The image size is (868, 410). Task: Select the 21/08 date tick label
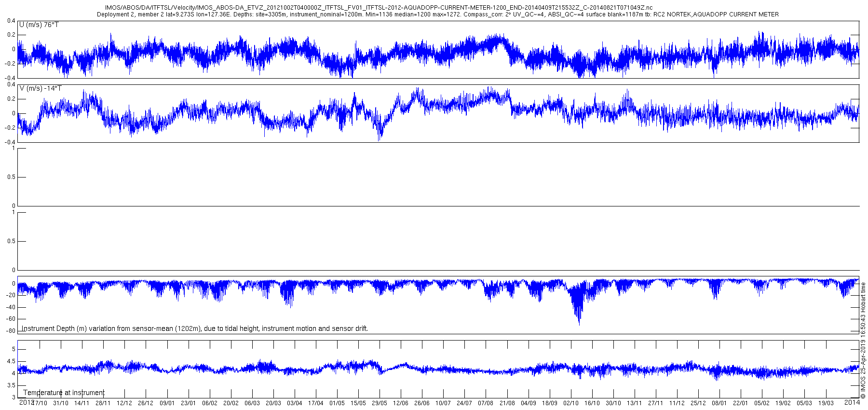pyautogui.click(x=507, y=403)
